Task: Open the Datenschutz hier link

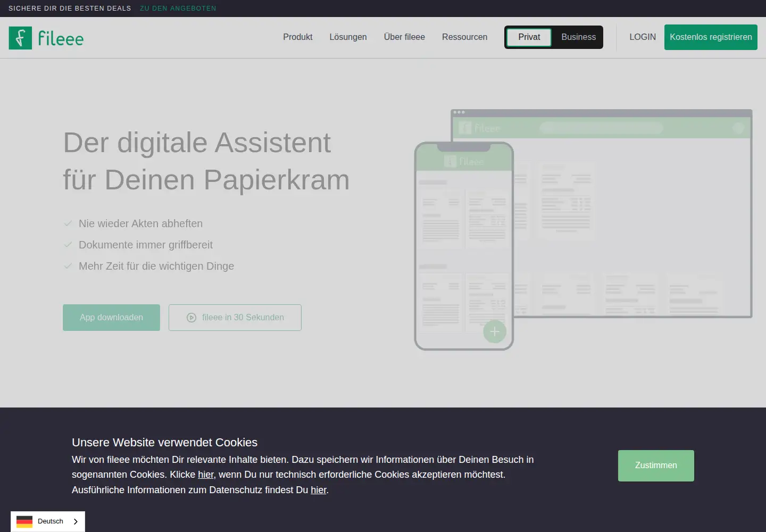Action: [x=319, y=490]
